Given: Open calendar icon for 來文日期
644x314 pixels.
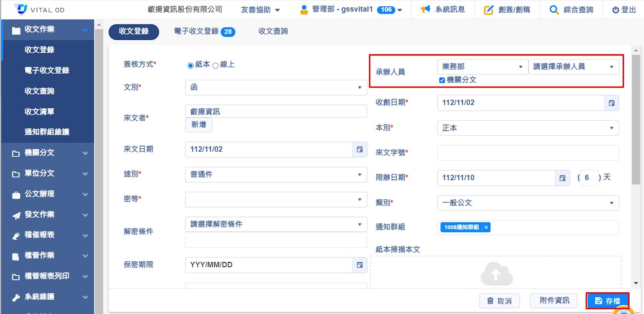Looking at the screenshot, I should pyautogui.click(x=359, y=149).
